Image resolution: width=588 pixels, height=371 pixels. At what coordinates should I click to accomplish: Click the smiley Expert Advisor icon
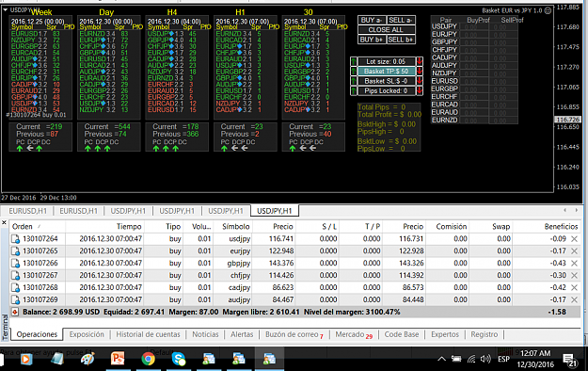pos(548,10)
